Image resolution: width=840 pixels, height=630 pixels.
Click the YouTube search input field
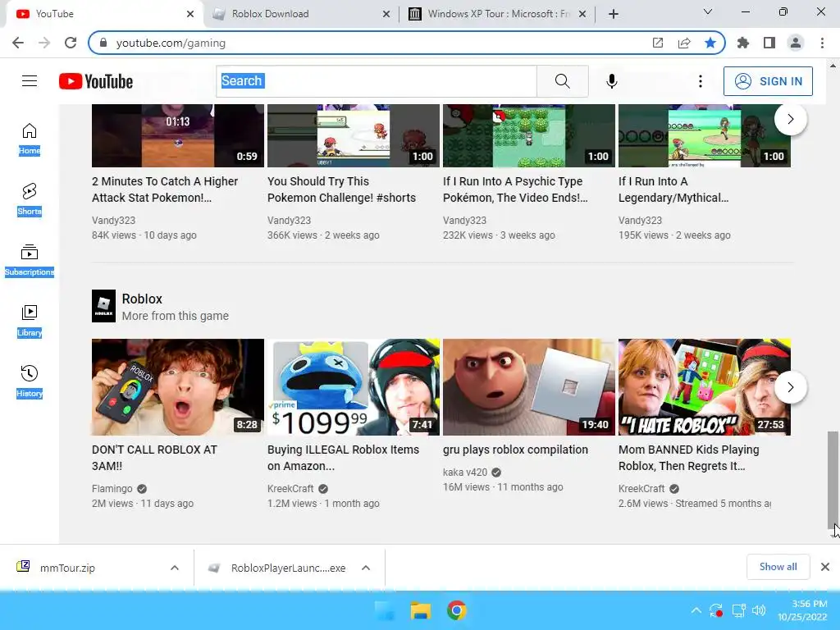[x=376, y=81]
